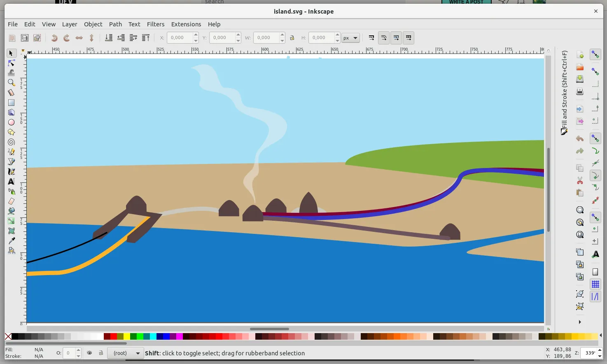Pick the pure yellow palette swatch

[x=127, y=336]
